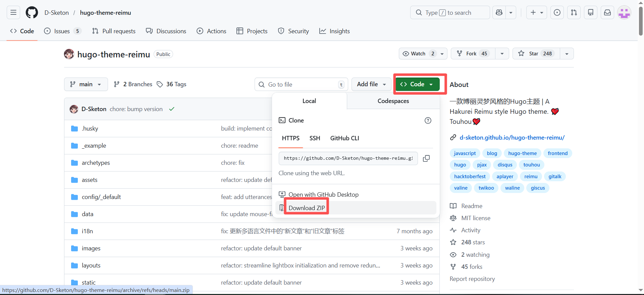This screenshot has width=644, height=295.
Task: Open the layouts folder
Action: coord(91,265)
